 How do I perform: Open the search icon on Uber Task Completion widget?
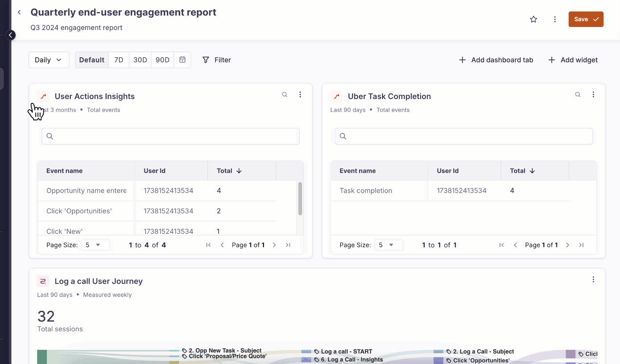coord(578,94)
